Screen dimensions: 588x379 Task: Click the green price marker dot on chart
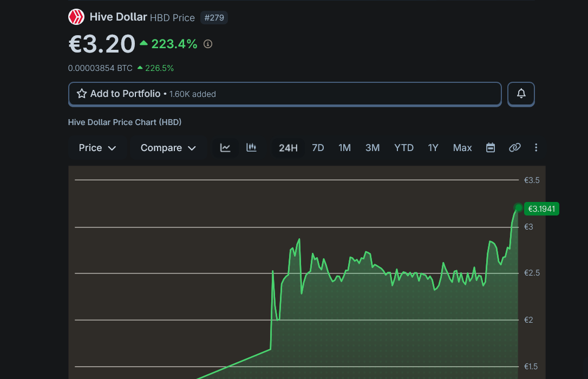click(518, 208)
